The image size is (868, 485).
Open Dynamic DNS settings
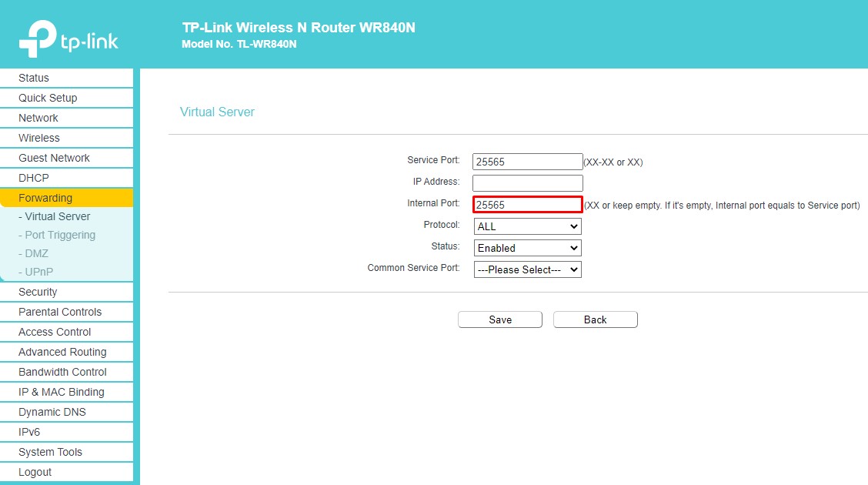(66, 411)
